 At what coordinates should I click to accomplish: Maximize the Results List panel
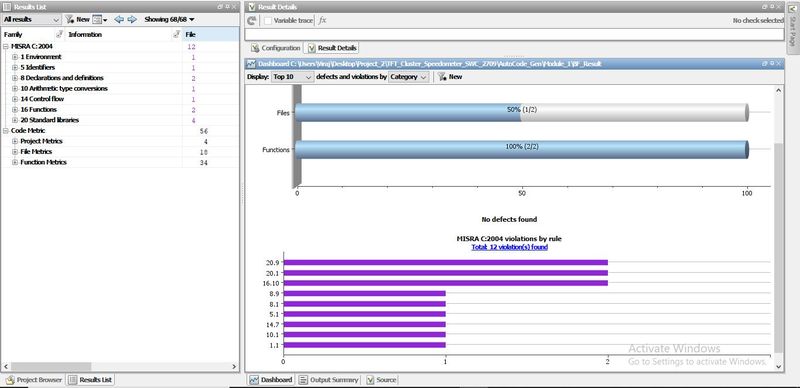(227, 7)
